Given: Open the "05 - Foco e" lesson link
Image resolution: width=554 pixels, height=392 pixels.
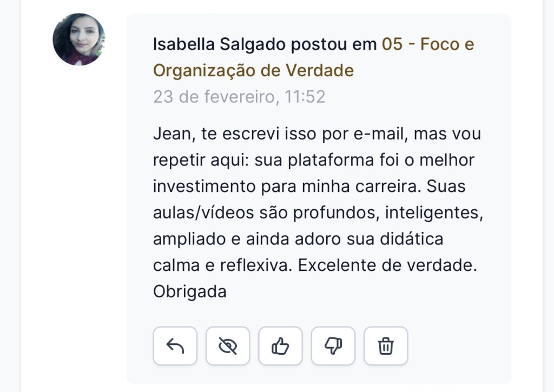Looking at the screenshot, I should [x=428, y=44].
